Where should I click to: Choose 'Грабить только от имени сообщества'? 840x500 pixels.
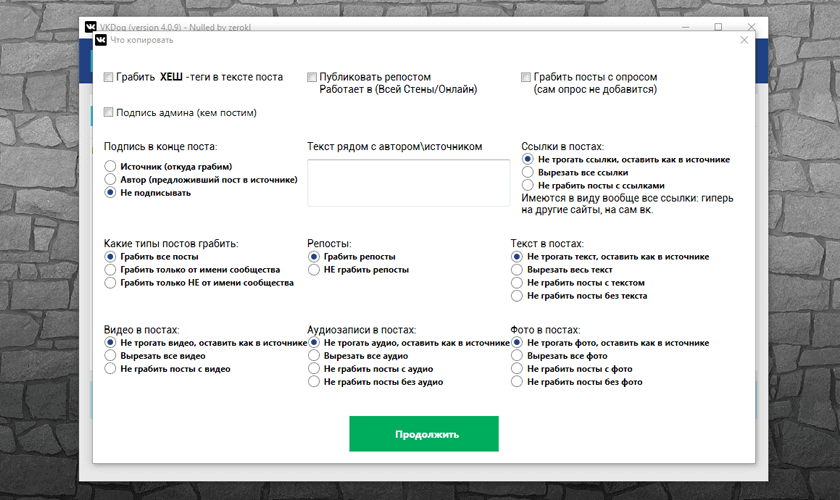[110, 270]
